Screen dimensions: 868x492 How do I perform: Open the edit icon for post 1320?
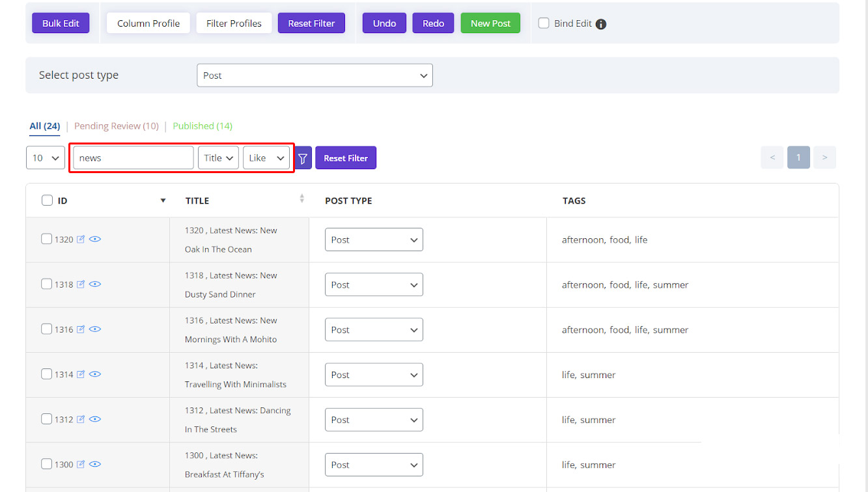(80, 239)
